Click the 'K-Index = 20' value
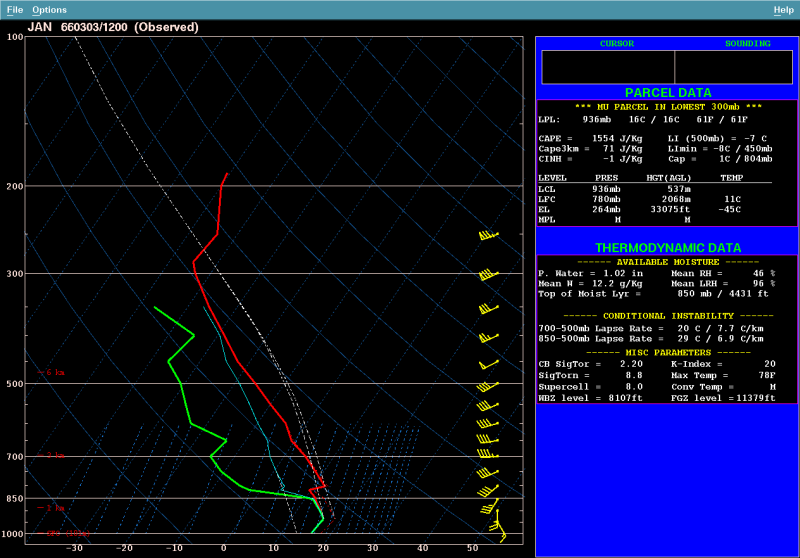 (723, 364)
